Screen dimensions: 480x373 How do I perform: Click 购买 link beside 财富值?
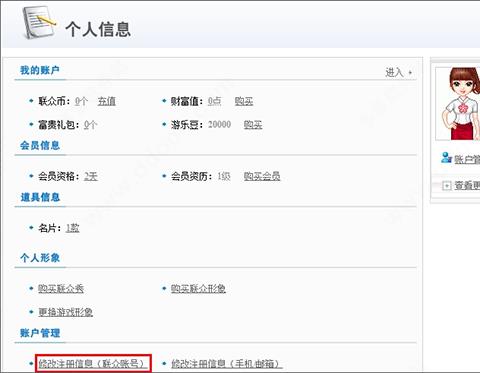coord(244,101)
